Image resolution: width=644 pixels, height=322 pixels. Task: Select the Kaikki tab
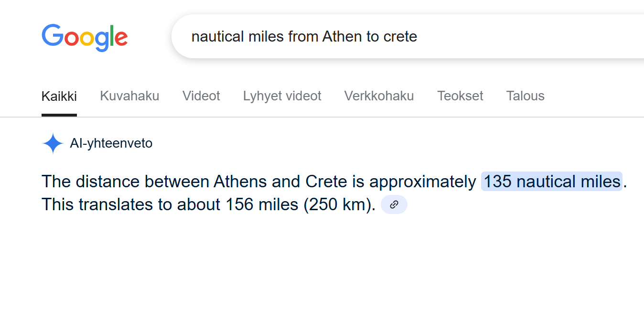coord(59,96)
